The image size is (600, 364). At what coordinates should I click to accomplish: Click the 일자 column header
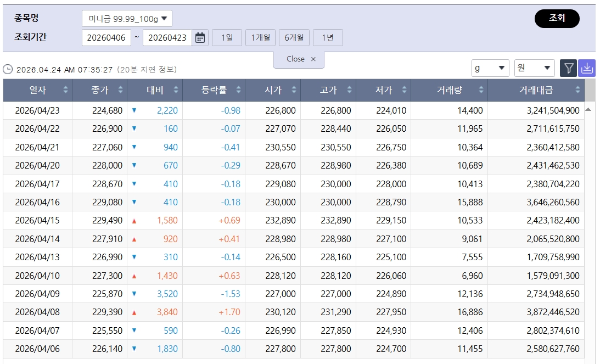tap(37, 90)
